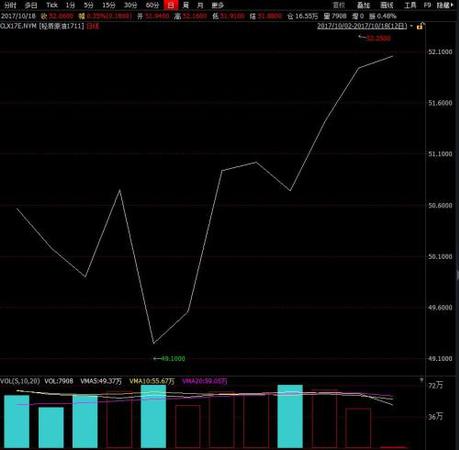Click the arrow next to 隐藏

[452, 5]
